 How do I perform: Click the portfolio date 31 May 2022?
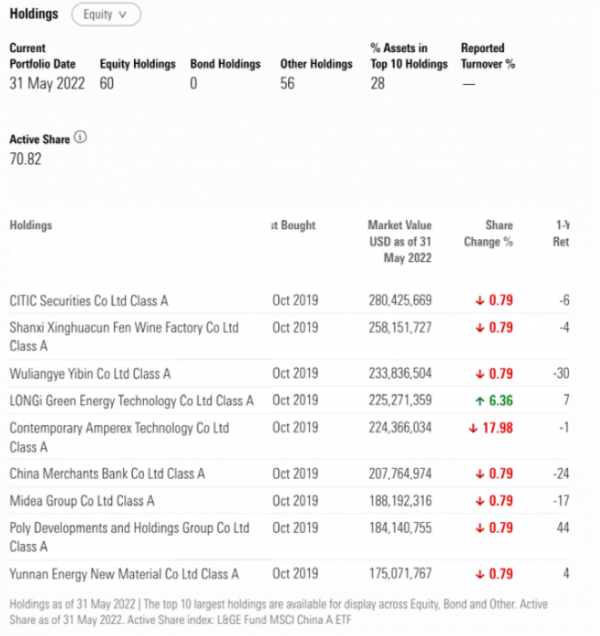click(47, 84)
